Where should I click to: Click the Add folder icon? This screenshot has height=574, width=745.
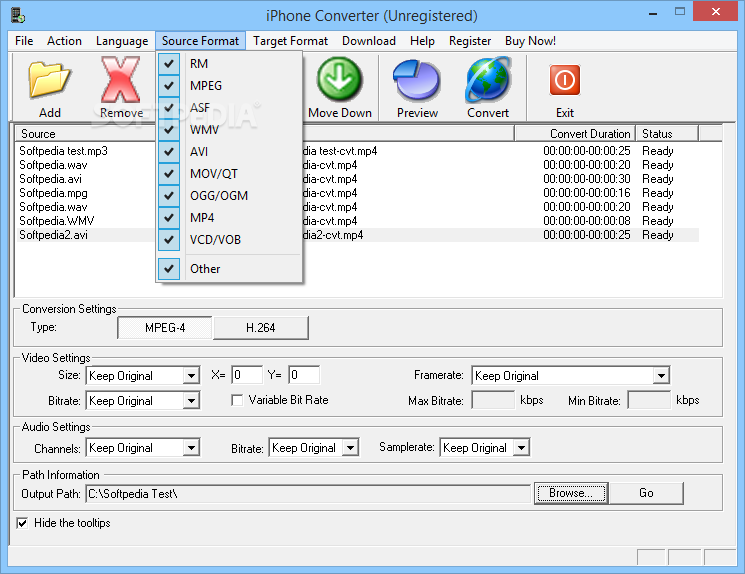49,80
